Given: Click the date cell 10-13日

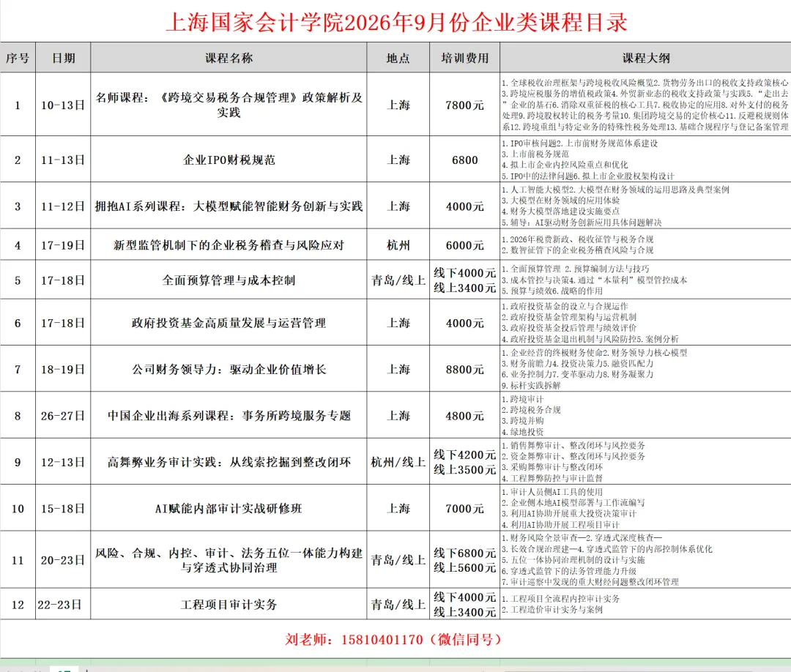Looking at the screenshot, I should click(x=63, y=105).
